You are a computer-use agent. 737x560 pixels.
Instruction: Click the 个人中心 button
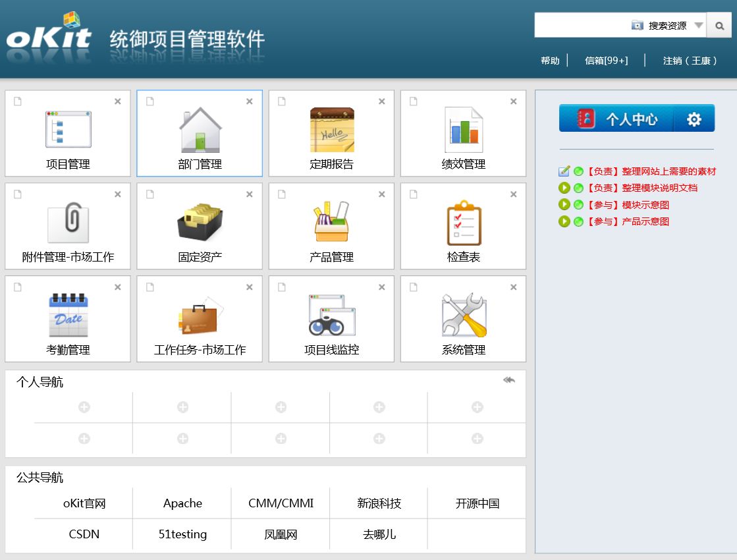point(616,119)
